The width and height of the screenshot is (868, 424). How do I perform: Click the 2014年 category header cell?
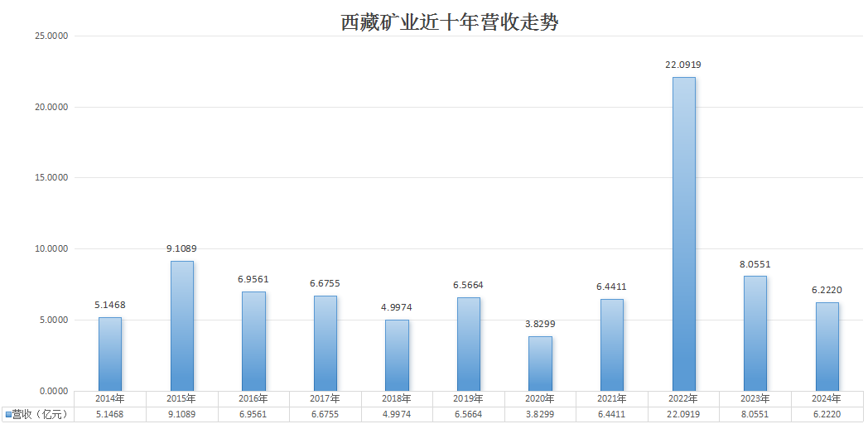coord(109,399)
